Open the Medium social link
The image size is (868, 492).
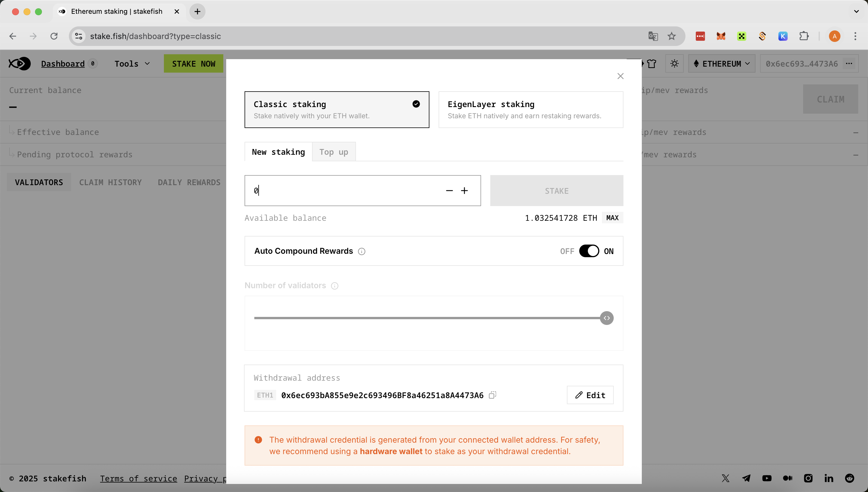[x=788, y=478]
